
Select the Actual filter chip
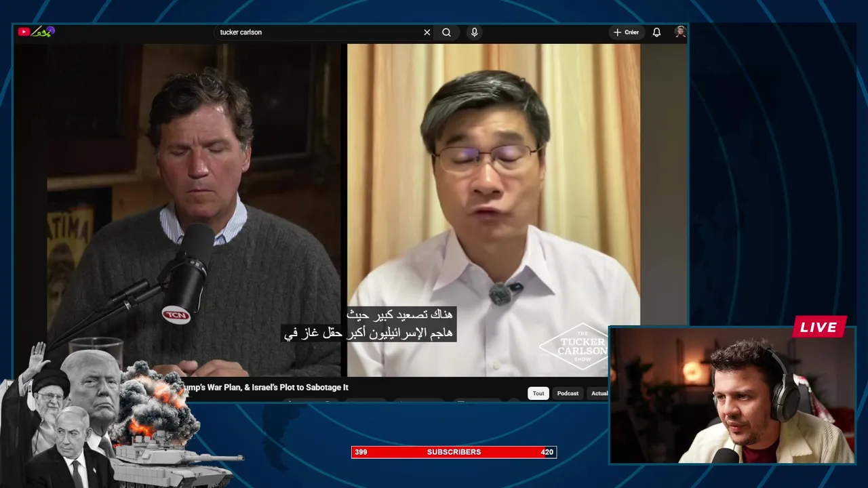(x=598, y=393)
